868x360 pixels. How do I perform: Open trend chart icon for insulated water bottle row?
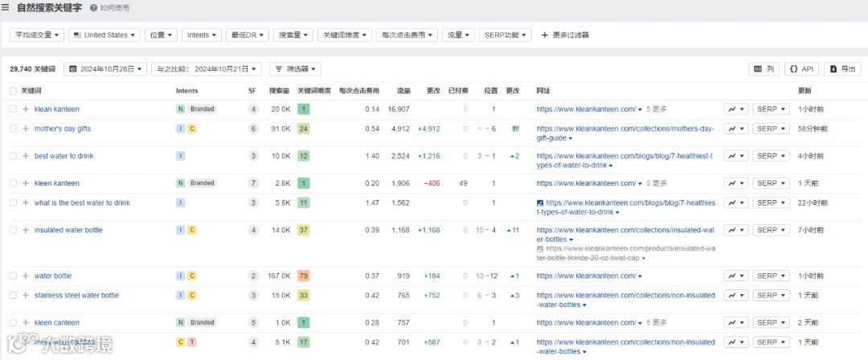[736, 230]
